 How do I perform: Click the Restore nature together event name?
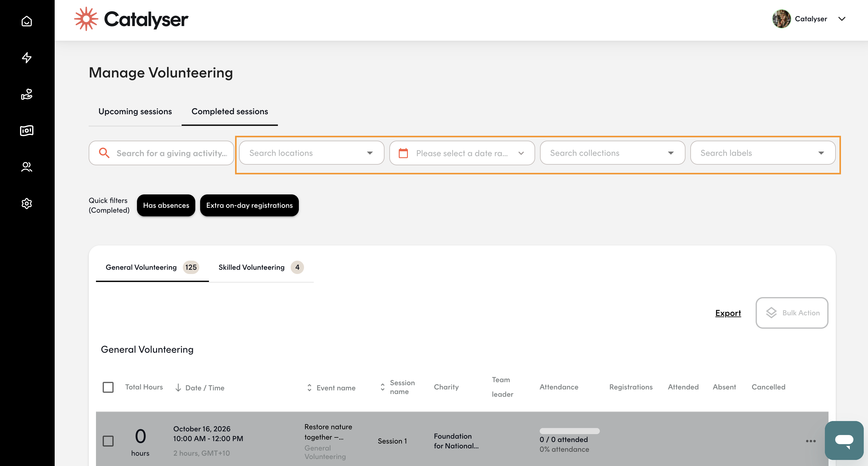click(329, 432)
